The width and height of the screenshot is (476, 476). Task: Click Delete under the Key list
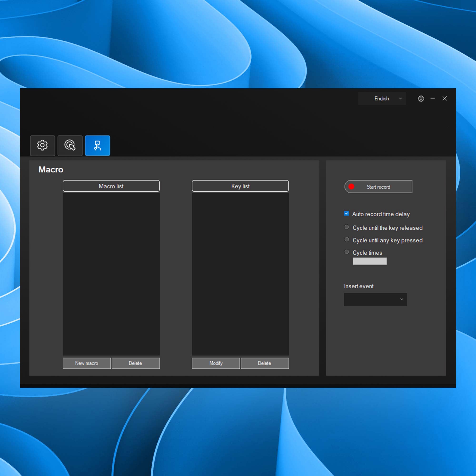tap(265, 363)
